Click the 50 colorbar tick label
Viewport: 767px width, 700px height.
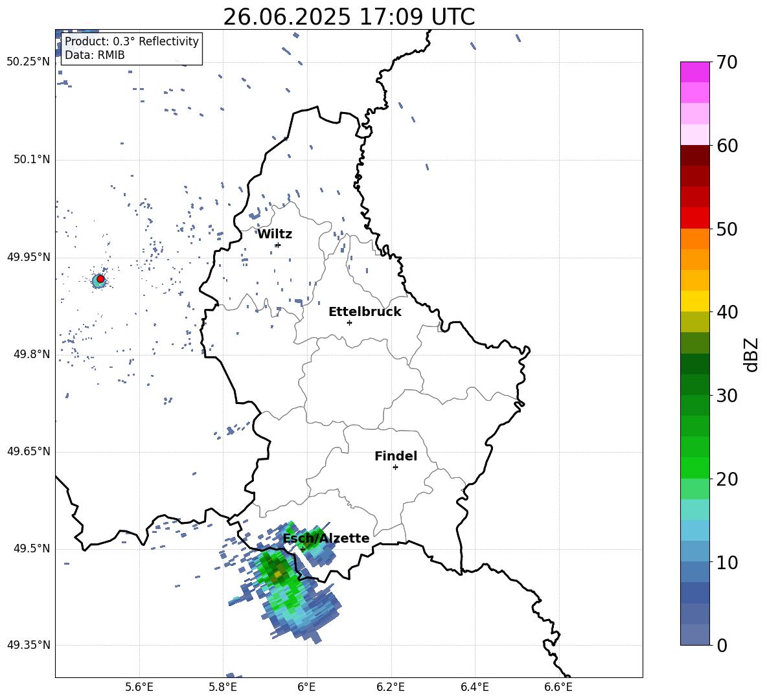point(727,229)
